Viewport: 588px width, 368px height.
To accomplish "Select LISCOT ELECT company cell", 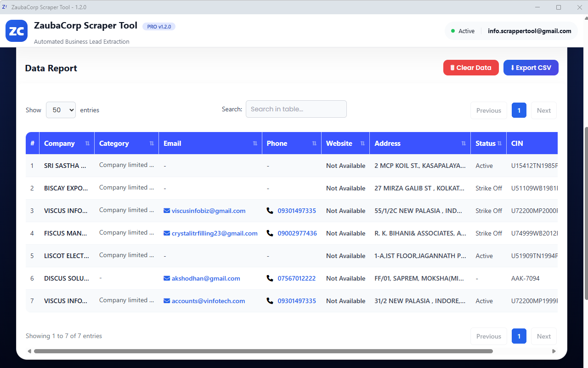I will click(x=67, y=256).
